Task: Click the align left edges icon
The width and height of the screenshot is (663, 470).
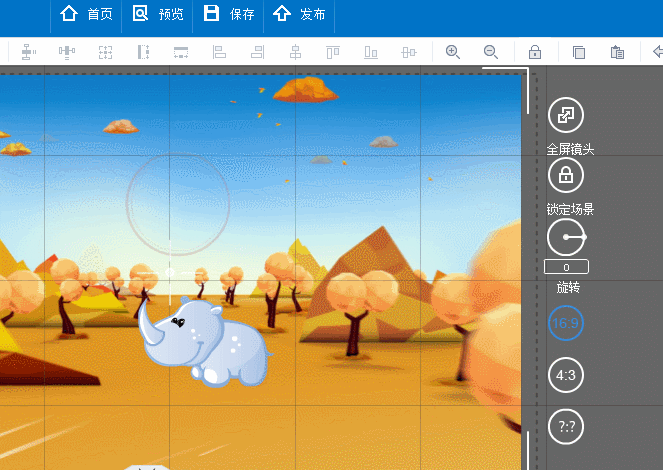Action: tap(219, 52)
